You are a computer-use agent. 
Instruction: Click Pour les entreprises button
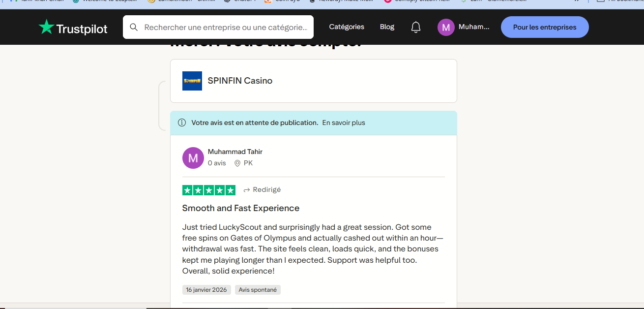coord(545,27)
